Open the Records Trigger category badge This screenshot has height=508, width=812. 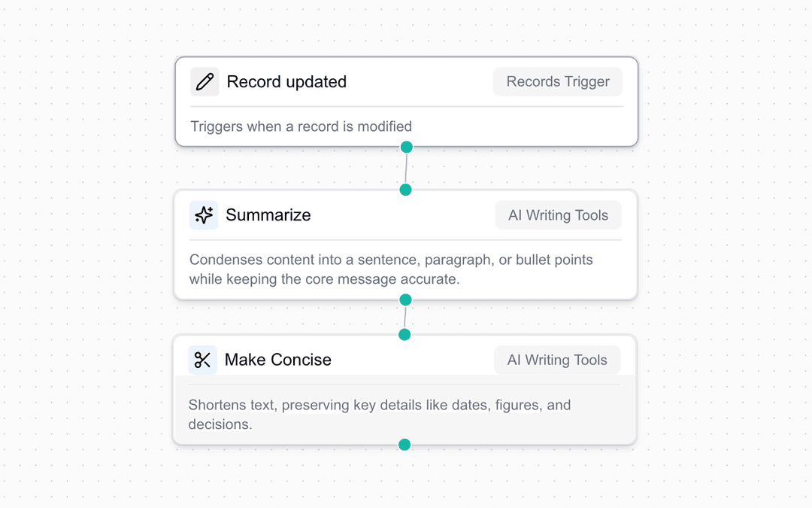coord(558,81)
